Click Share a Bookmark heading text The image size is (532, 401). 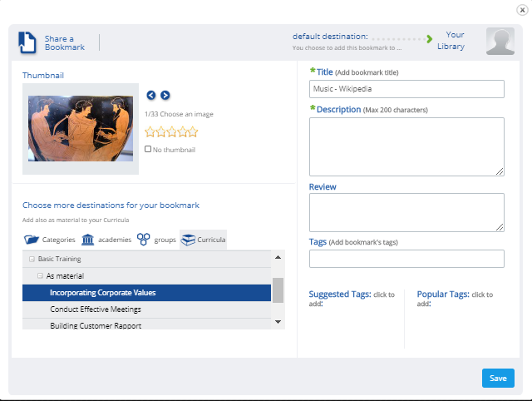(65, 43)
